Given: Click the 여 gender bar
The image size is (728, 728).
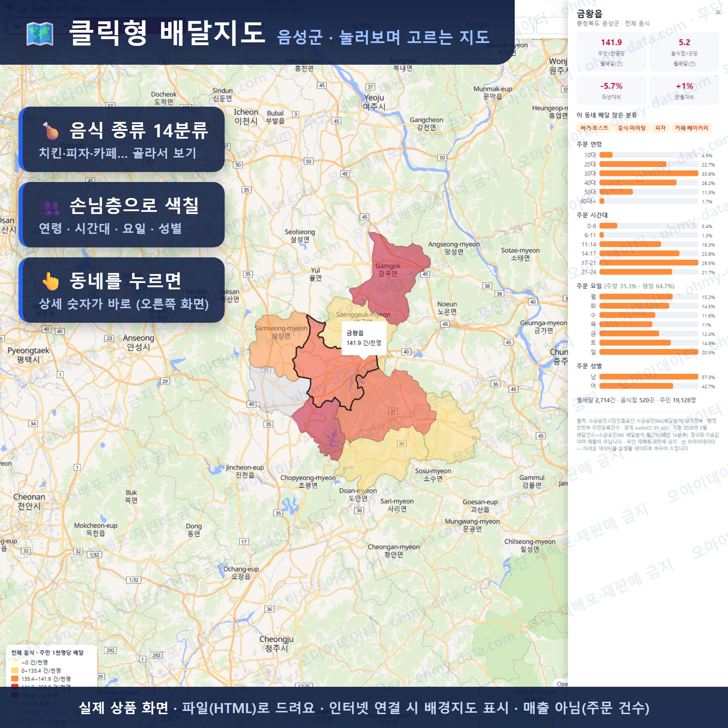Looking at the screenshot, I should pos(648,386).
